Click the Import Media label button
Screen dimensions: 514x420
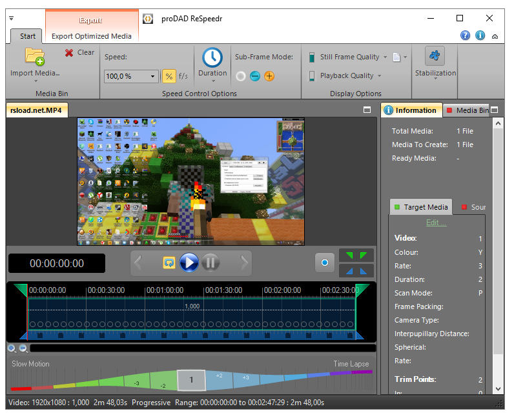[35, 73]
